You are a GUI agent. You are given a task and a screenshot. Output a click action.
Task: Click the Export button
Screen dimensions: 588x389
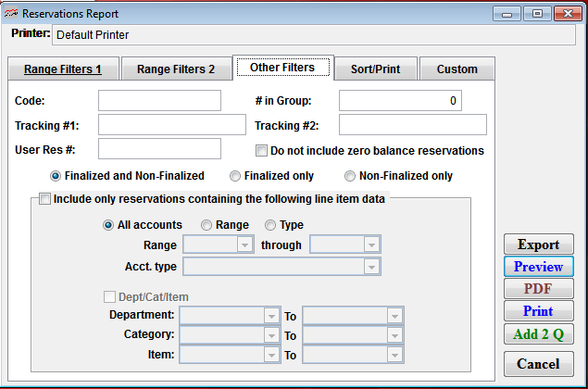click(x=538, y=245)
